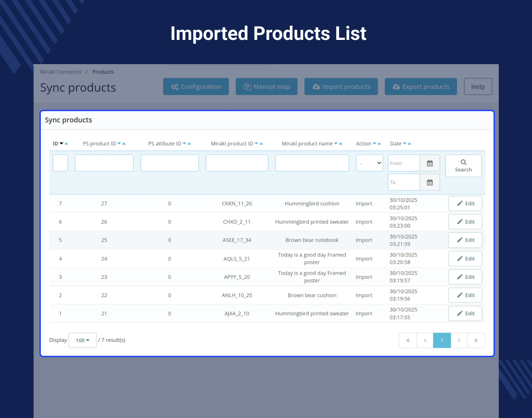Sort PS product ID ascending arrow
Image resolution: width=532 pixels, height=418 pixels.
tap(124, 143)
